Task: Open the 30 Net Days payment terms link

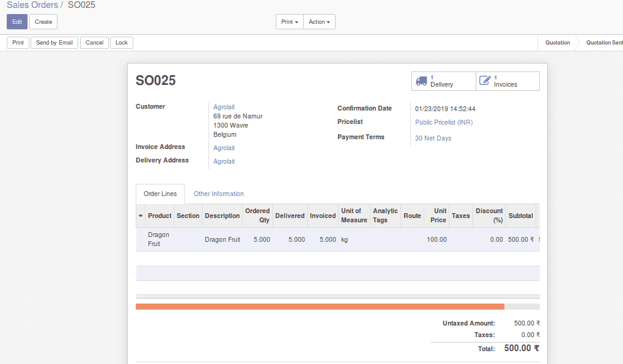Action: click(433, 138)
